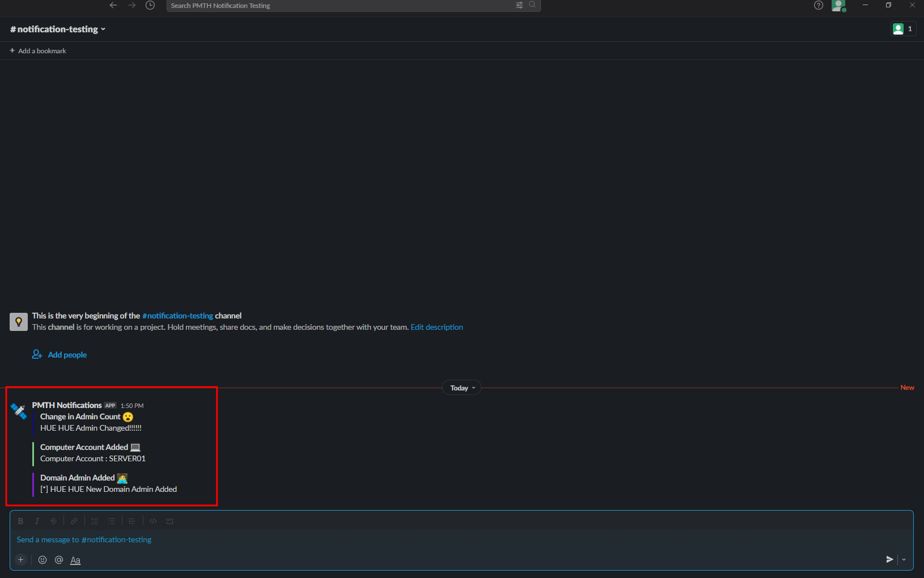
Task: Open the plus attachments menu
Action: click(x=21, y=560)
